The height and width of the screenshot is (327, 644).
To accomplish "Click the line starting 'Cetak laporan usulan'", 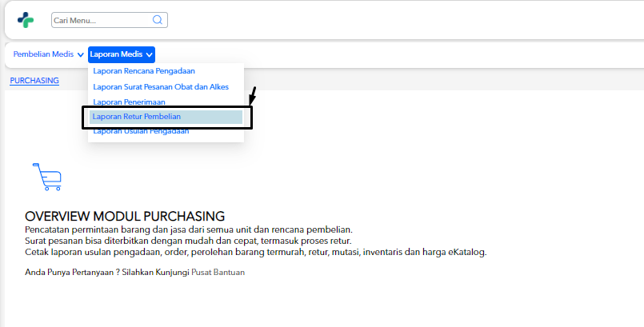I will (x=256, y=252).
